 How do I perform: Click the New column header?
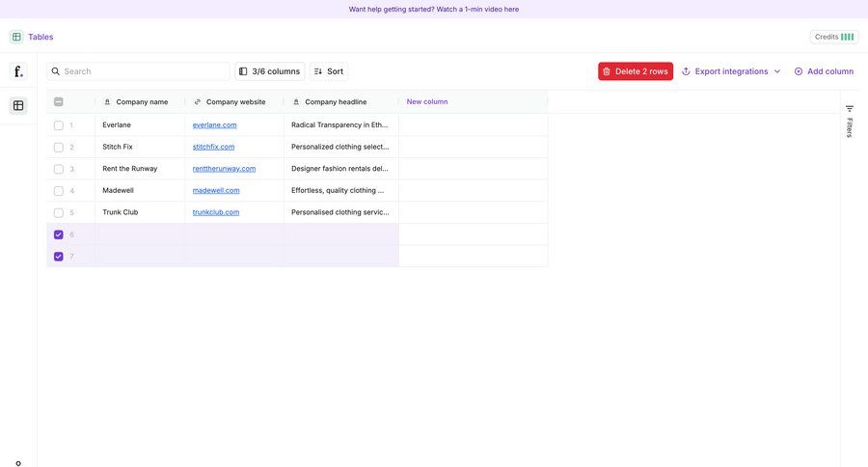[x=427, y=101]
